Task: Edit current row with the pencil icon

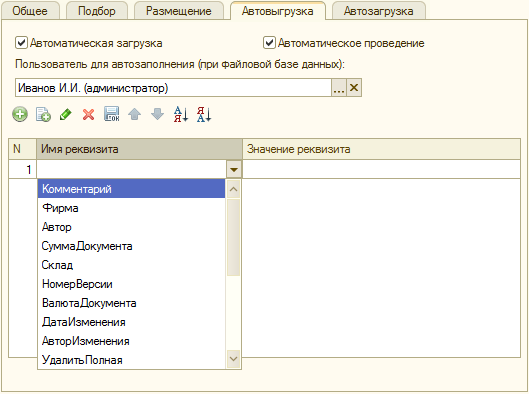Action: pyautogui.click(x=66, y=114)
